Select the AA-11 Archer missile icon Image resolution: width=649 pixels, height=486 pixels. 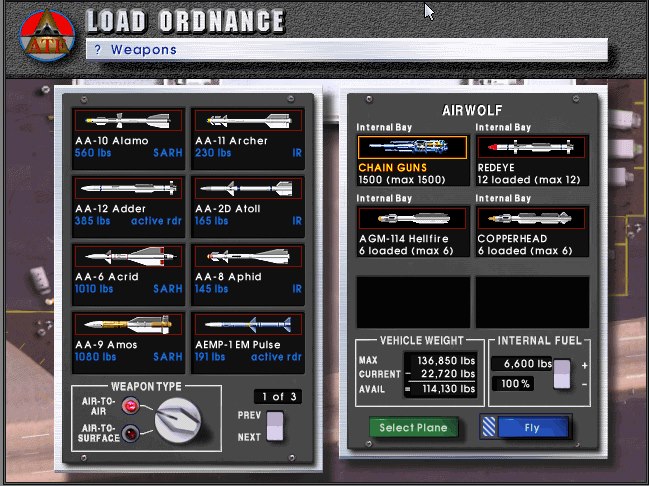pos(248,120)
